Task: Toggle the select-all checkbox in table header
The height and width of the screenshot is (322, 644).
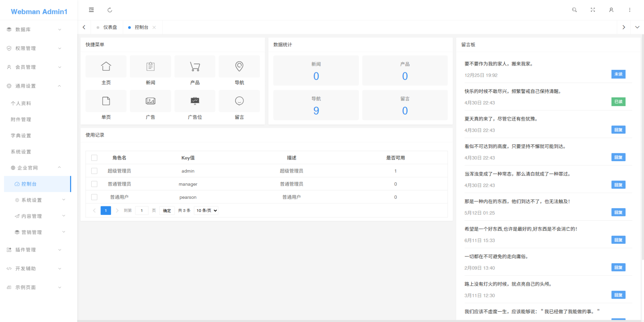Action: click(x=94, y=158)
